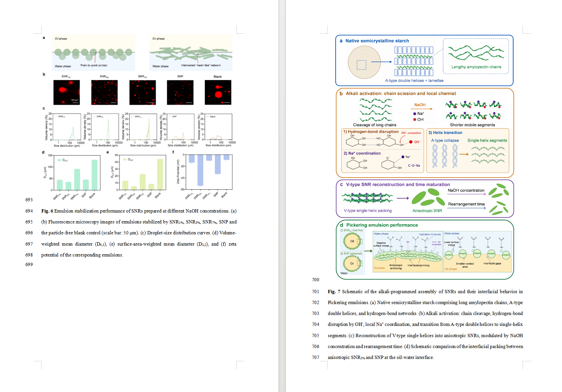Viewport: 562px width, 392px height.
Task: Click 'Point-to-point contact' label in Fig. 6
Action: (x=94, y=65)
